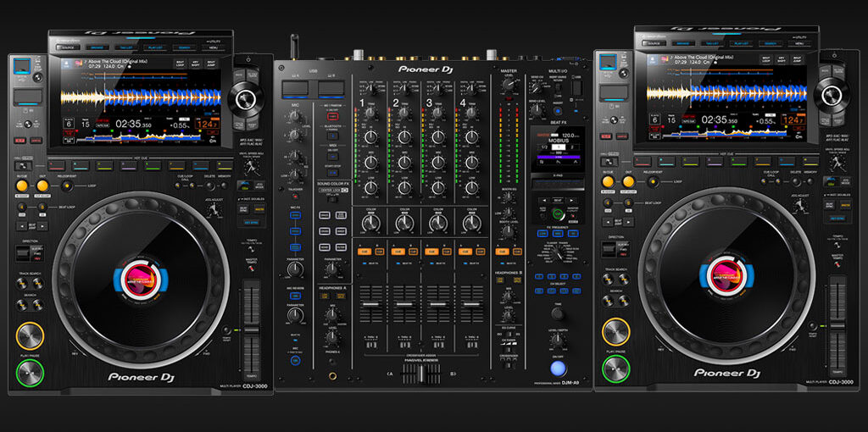Select SPACE sound color FX
The width and height of the screenshot is (868, 432).
(x=325, y=215)
